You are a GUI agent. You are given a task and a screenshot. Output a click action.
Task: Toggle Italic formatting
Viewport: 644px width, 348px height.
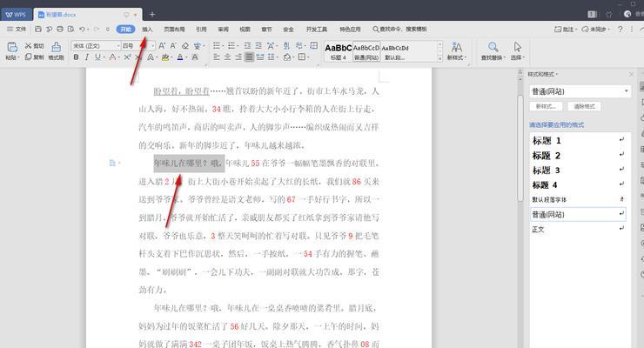click(x=87, y=57)
